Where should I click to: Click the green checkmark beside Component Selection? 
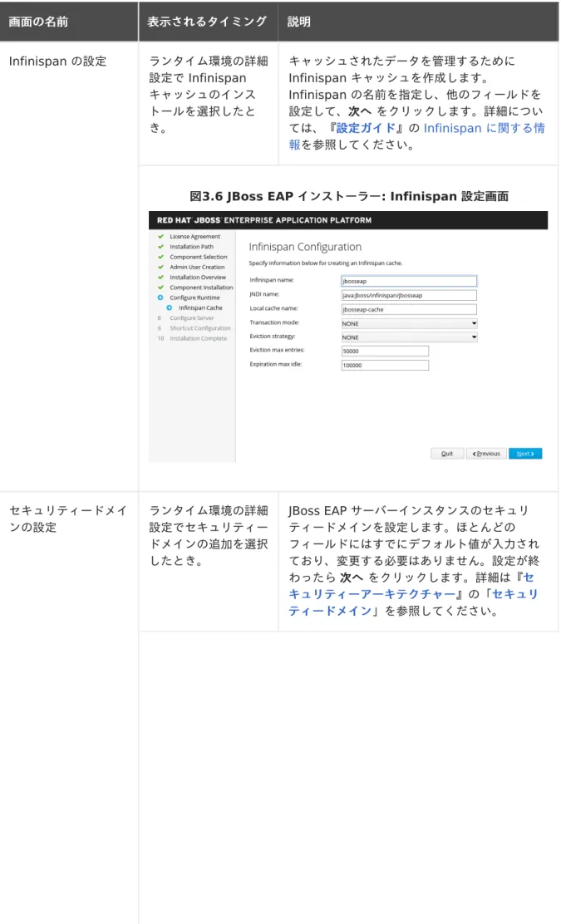(x=160, y=257)
